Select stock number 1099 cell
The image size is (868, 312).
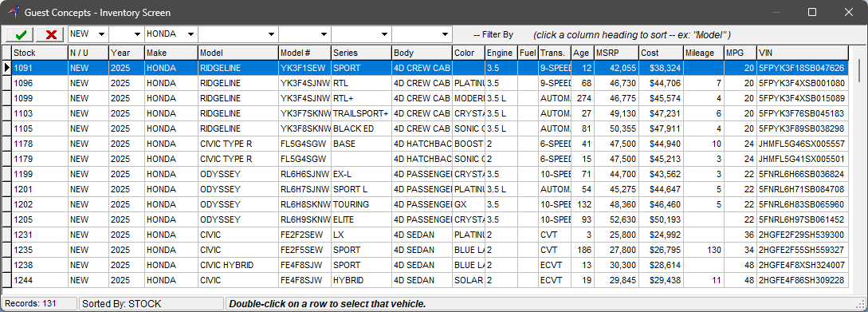tap(40, 98)
